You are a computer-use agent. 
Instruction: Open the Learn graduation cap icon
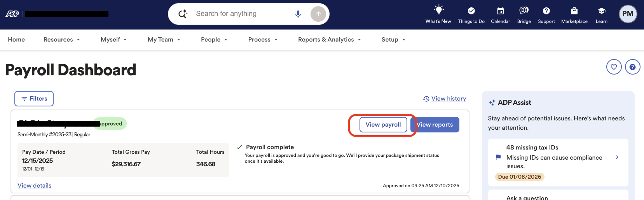coord(602,10)
